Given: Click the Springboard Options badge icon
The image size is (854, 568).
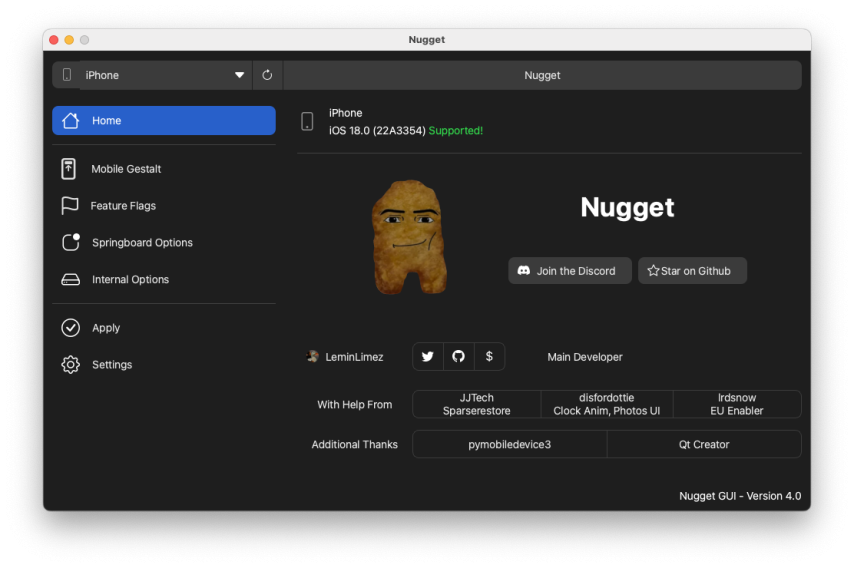Looking at the screenshot, I should click(71, 242).
